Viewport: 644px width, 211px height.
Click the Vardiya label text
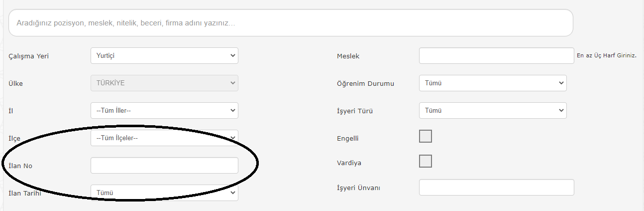349,163
